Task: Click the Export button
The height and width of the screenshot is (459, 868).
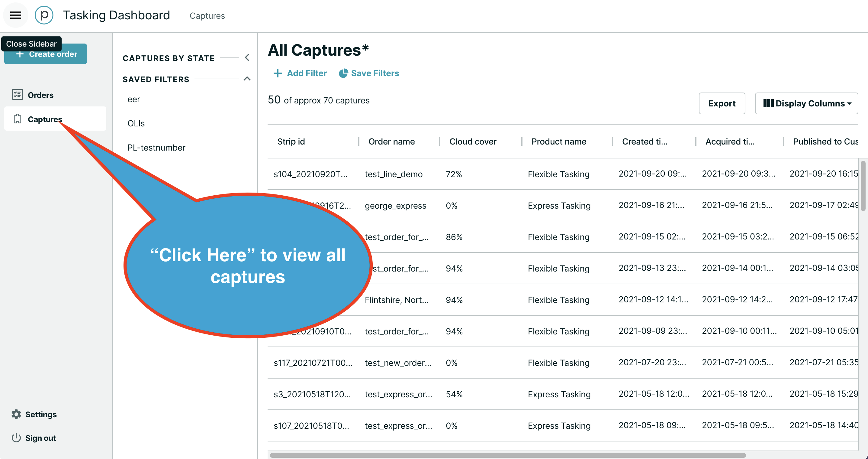Action: pyautogui.click(x=722, y=103)
